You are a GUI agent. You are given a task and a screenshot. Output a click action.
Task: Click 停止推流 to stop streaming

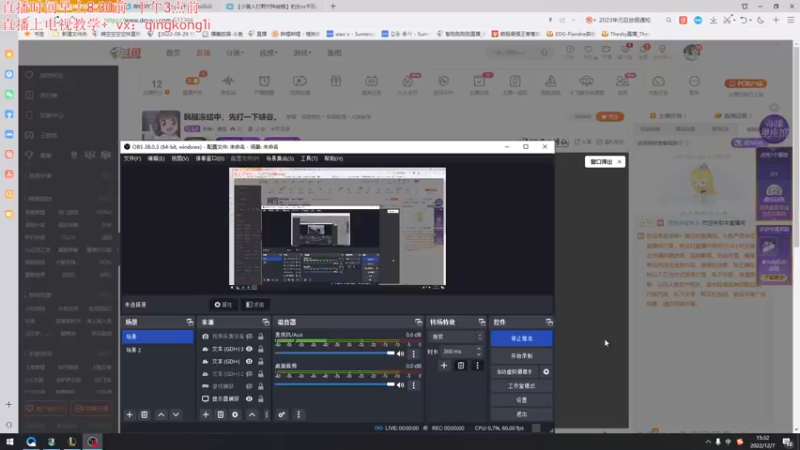(521, 338)
